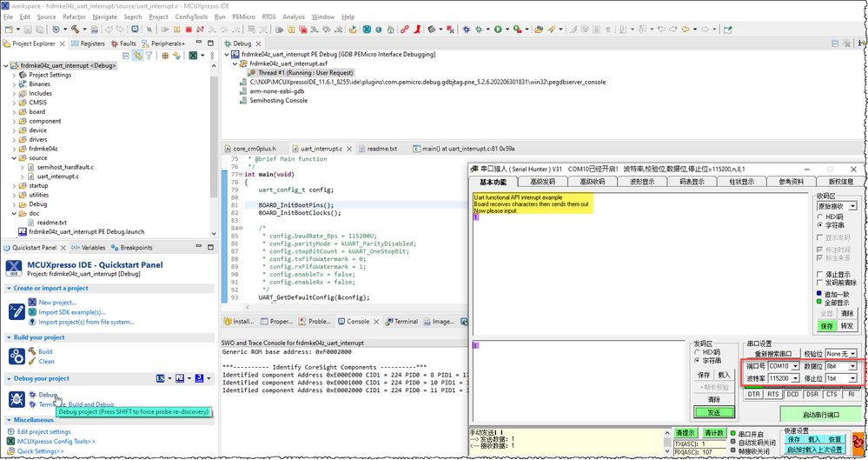868x460 pixels.
Task: Select 字符串 radio in receive area
Action: tap(820, 225)
